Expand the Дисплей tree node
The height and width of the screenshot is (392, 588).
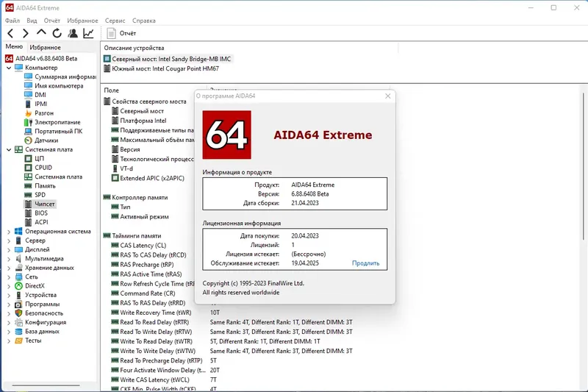coord(9,250)
